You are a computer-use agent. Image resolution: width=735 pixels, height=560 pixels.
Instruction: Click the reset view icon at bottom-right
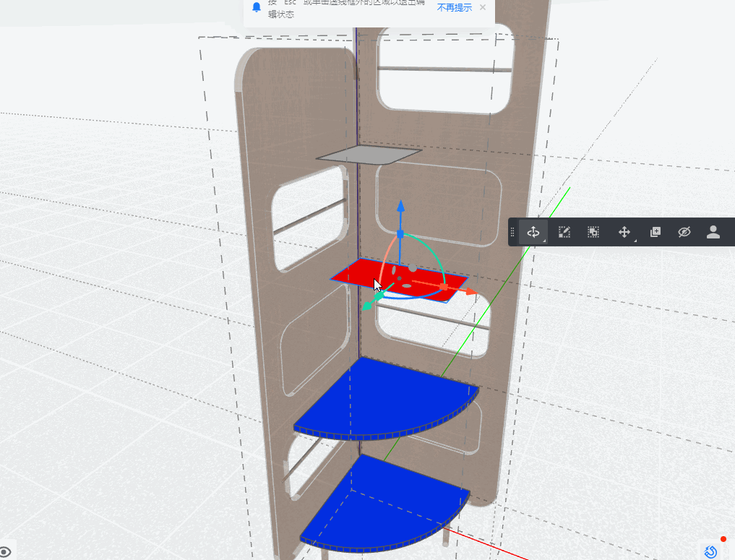click(710, 552)
